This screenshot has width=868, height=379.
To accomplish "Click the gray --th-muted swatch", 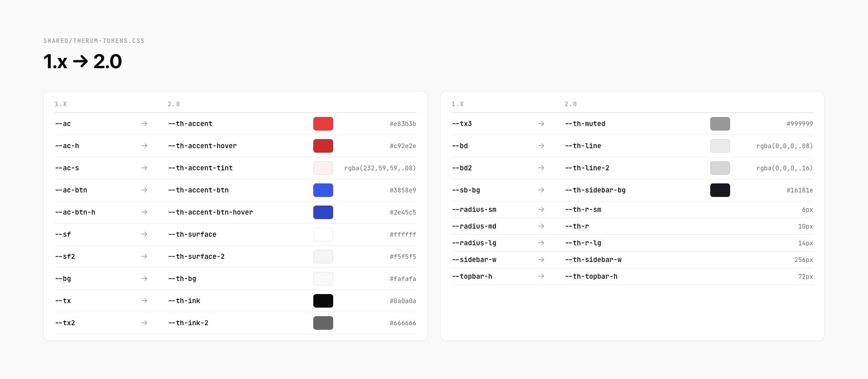I will click(720, 124).
